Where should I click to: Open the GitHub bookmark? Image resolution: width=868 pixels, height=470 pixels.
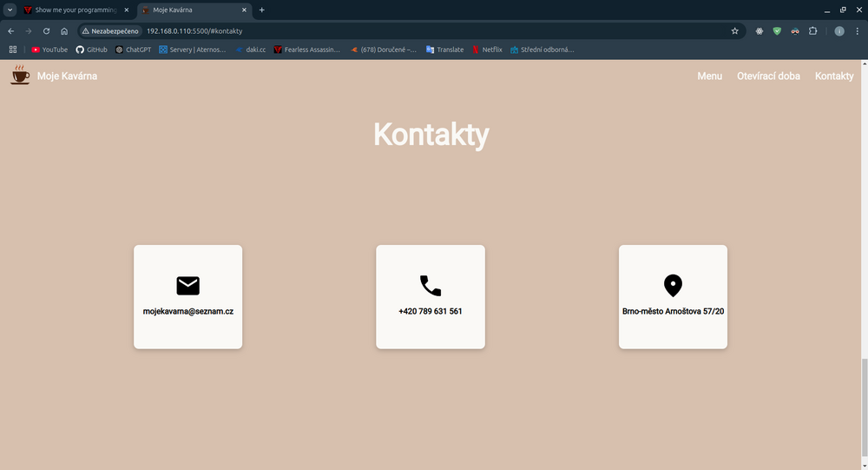91,50
